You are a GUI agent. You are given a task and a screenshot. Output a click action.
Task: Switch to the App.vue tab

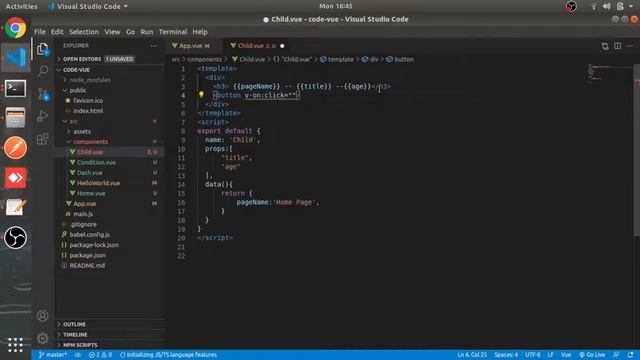pyautogui.click(x=193, y=46)
